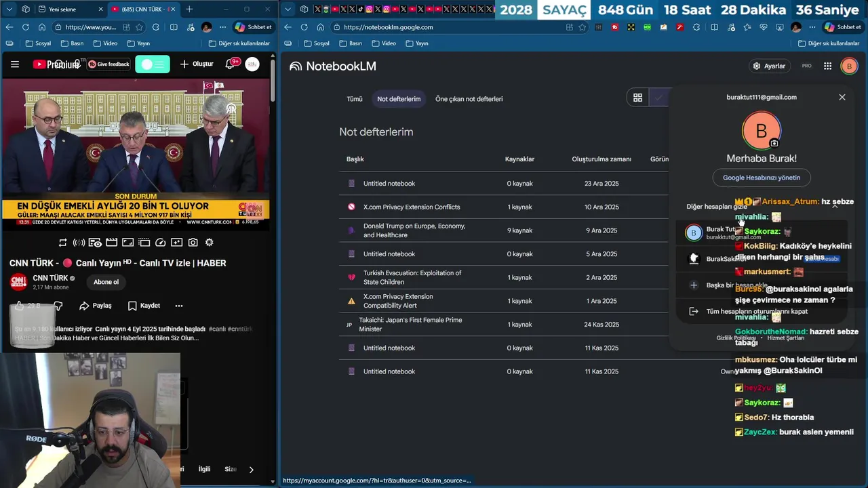The height and width of the screenshot is (488, 868).
Task: Dislike the CNN TÜRK video
Action: pyautogui.click(x=58, y=306)
